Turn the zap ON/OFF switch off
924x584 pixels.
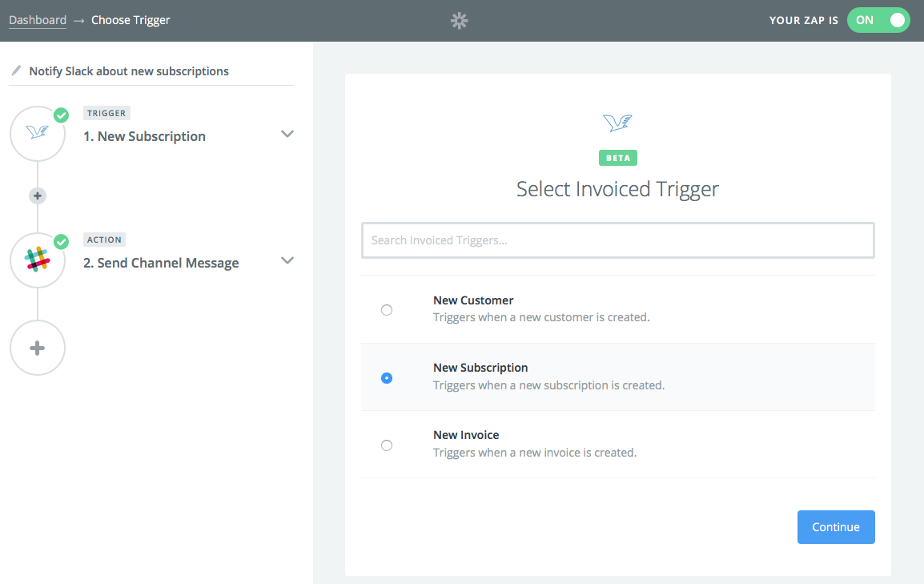tap(878, 20)
